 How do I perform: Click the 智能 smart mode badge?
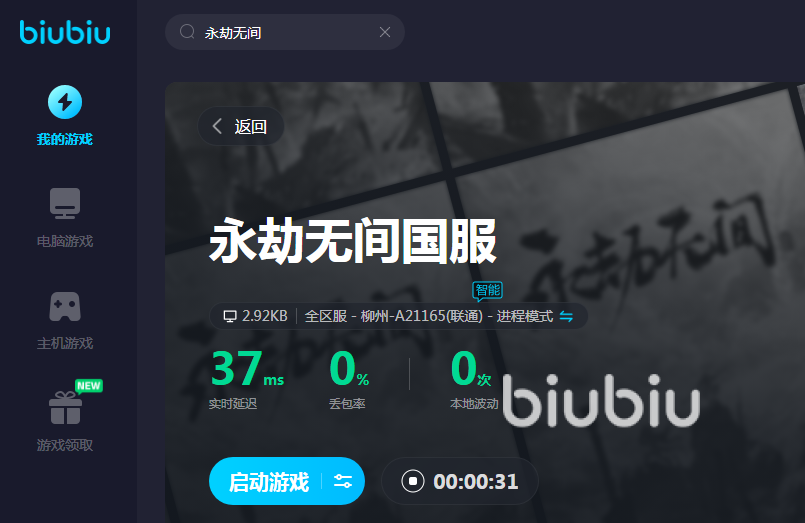pos(487,290)
